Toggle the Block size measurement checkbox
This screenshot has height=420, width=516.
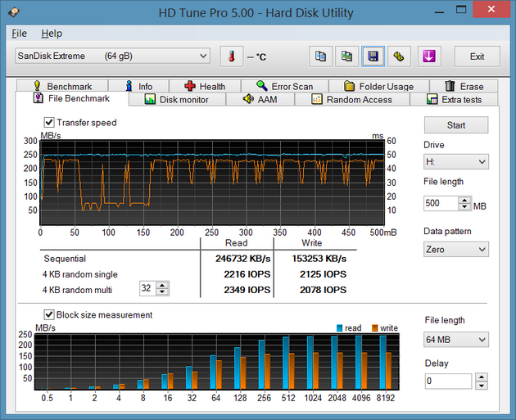pyautogui.click(x=49, y=314)
